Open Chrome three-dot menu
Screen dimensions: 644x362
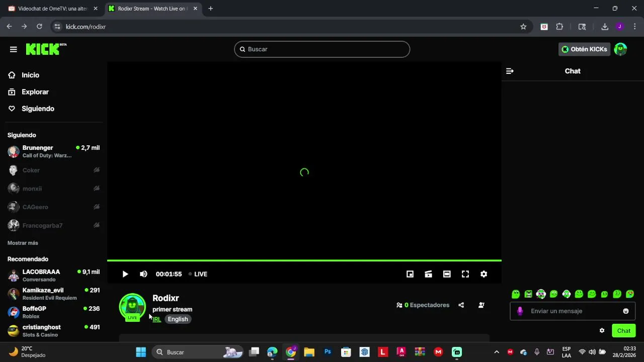click(x=634, y=27)
